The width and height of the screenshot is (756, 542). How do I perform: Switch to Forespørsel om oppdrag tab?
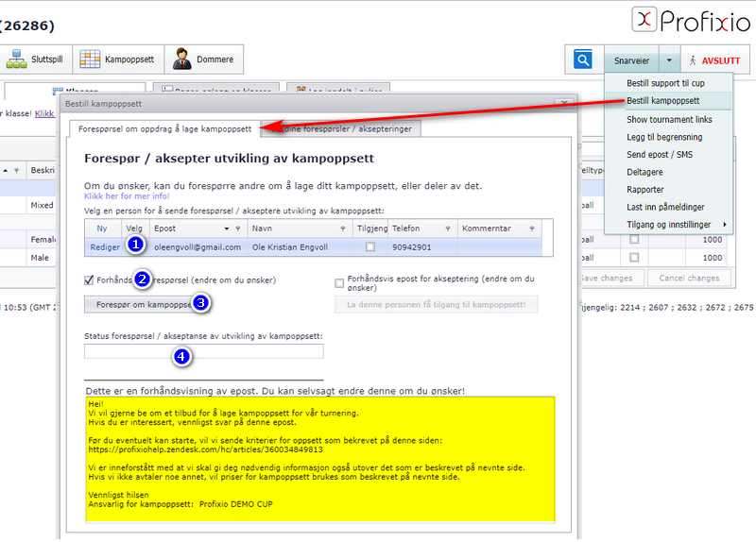click(164, 129)
